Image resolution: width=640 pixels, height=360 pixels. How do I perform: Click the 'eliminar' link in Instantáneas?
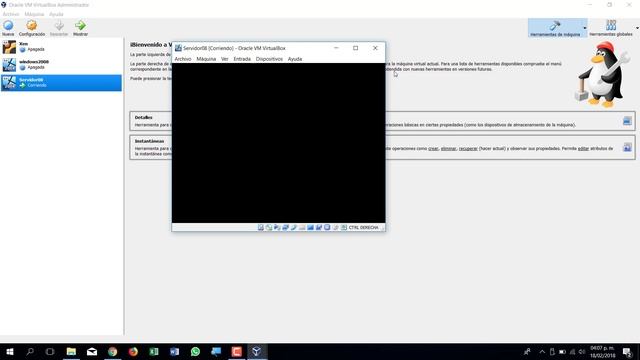(x=448, y=149)
